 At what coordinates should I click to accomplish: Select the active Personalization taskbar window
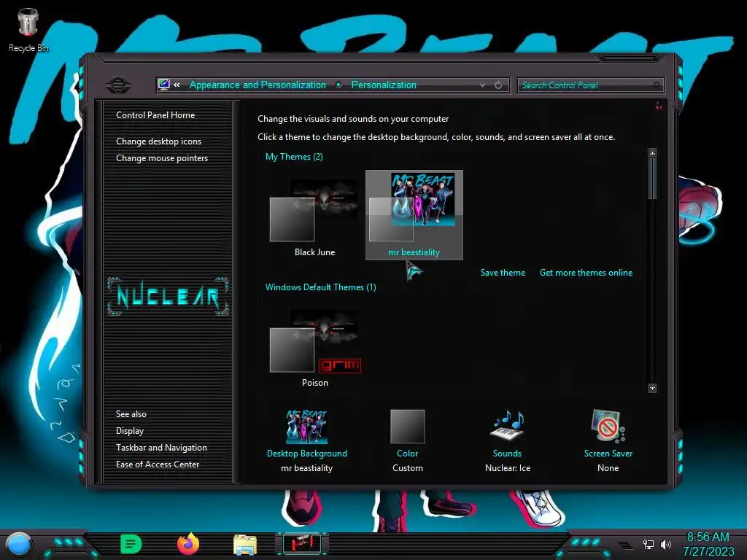click(301, 544)
